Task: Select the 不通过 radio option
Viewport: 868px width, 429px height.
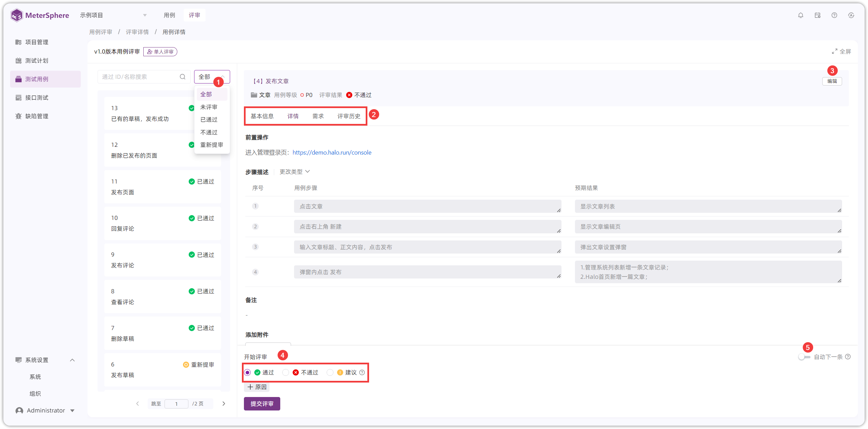Action: [286, 372]
